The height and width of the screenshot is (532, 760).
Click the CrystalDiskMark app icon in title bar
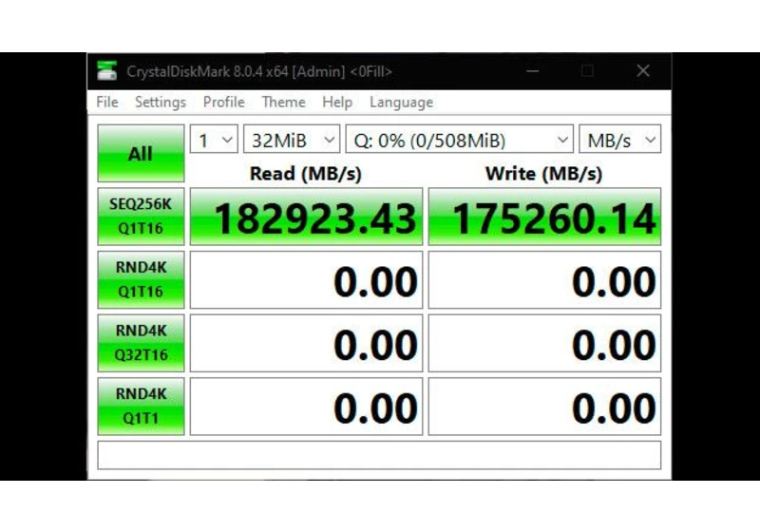pyautogui.click(x=106, y=70)
